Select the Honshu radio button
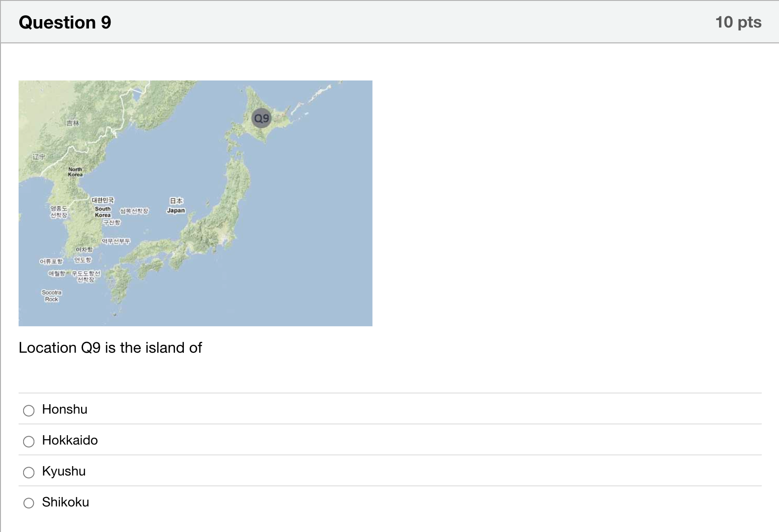 point(29,410)
